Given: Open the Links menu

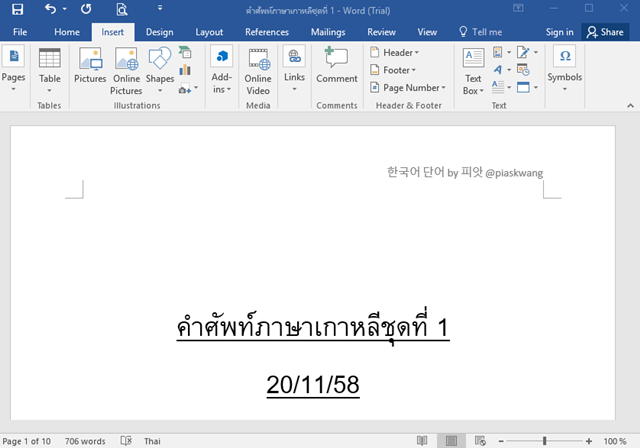Looking at the screenshot, I should (x=294, y=69).
